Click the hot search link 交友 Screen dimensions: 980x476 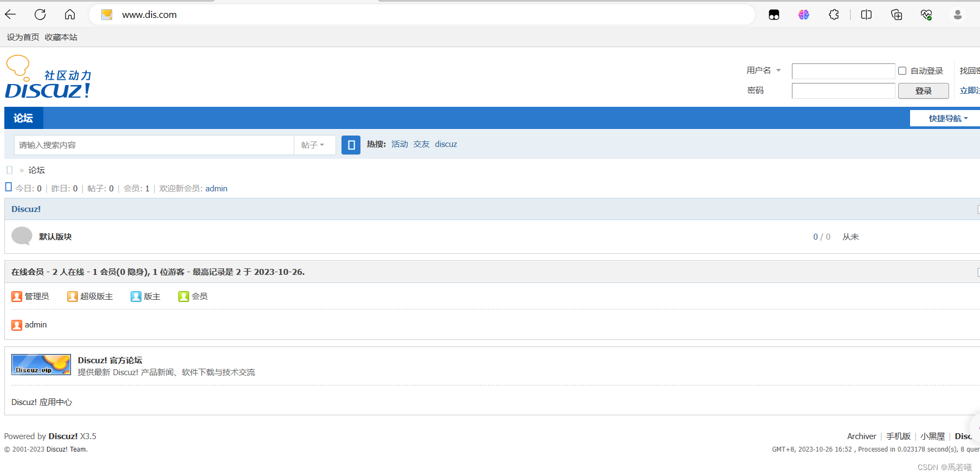[x=421, y=144]
